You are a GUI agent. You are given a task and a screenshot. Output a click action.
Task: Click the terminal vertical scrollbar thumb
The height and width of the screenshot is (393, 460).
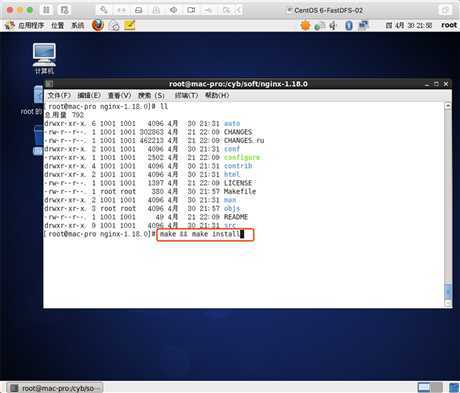click(448, 291)
